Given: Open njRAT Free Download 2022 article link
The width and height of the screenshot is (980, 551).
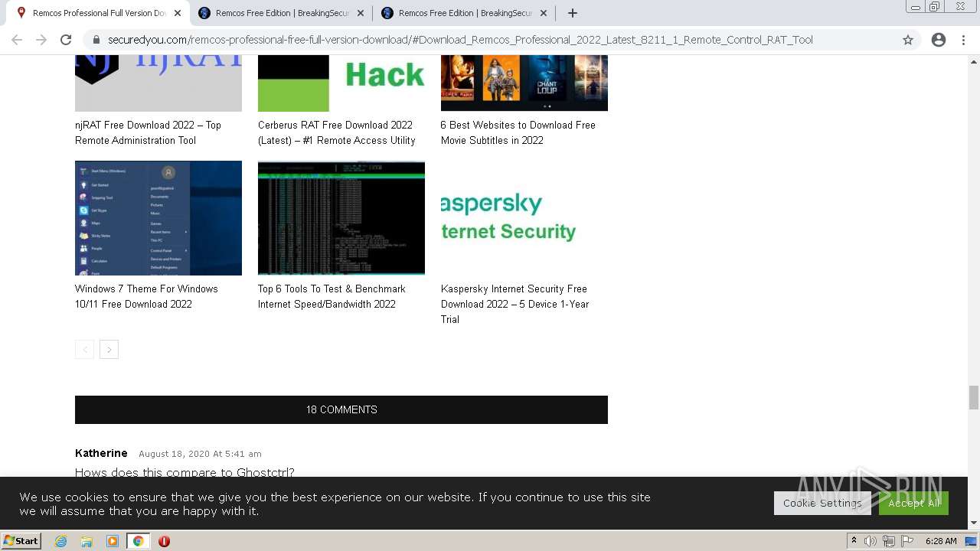Looking at the screenshot, I should point(148,132).
